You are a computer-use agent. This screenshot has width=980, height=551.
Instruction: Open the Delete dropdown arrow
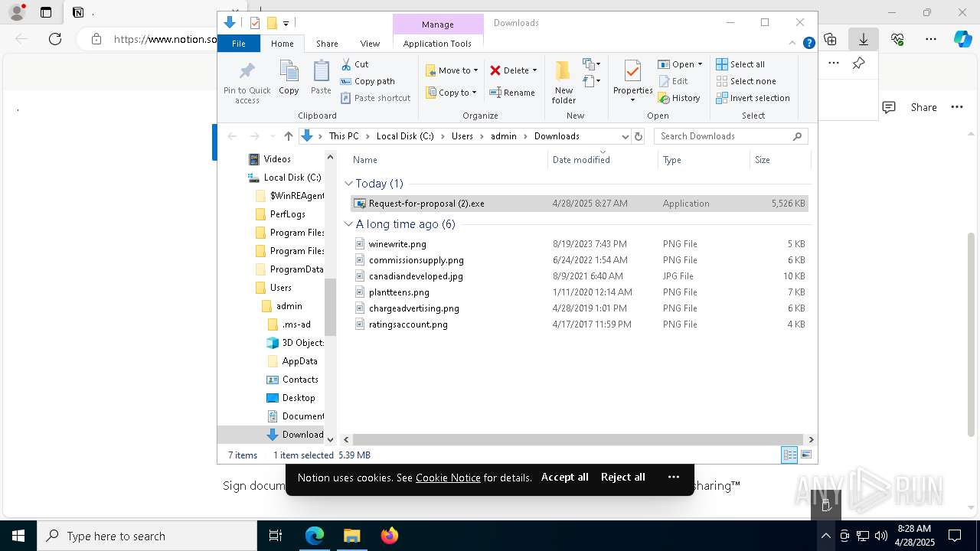[x=534, y=70]
